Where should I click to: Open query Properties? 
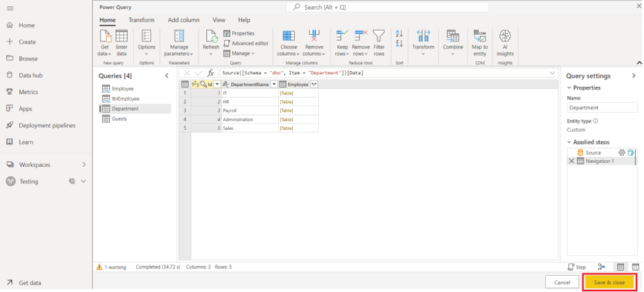239,33
